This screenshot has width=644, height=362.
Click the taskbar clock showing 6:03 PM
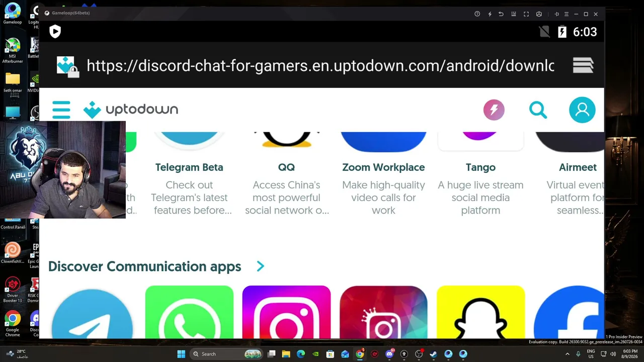point(630,354)
